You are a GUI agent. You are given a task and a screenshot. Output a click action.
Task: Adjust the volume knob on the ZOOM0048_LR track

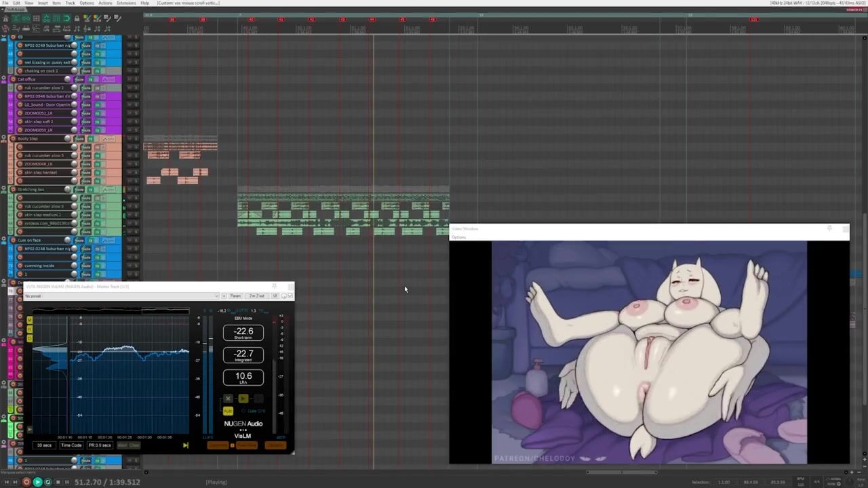point(75,164)
